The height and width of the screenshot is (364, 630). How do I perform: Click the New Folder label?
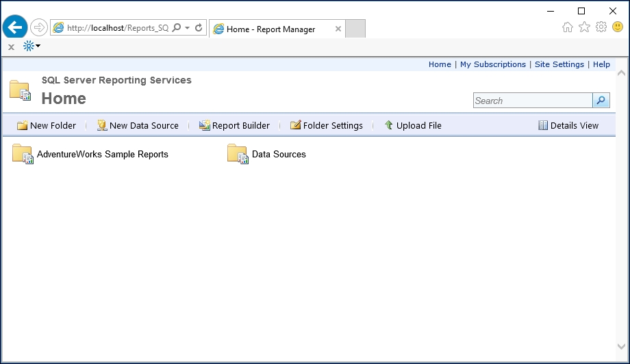point(53,126)
